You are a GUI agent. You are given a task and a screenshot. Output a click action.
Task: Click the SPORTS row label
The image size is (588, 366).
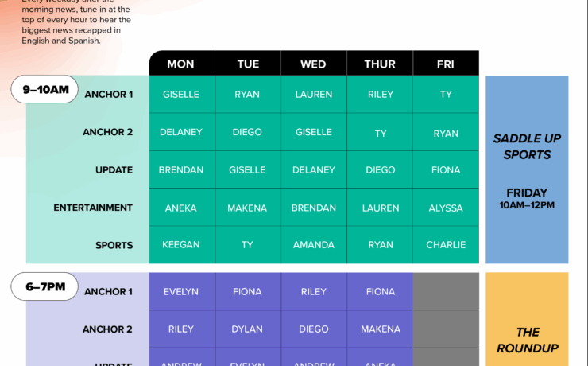point(114,245)
